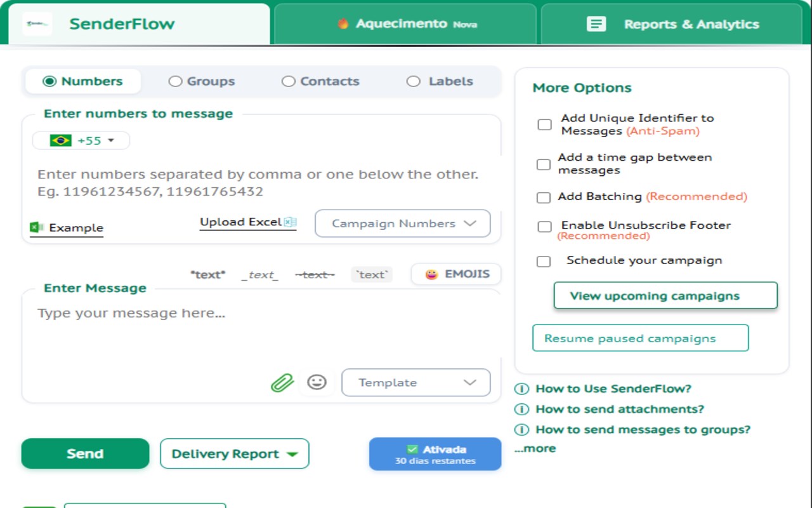Click the Excel icon beside Example

click(36, 227)
